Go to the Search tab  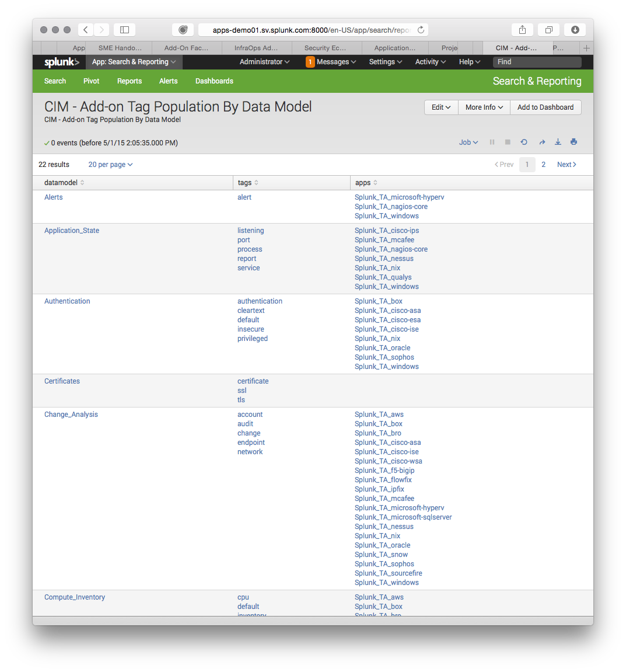pos(55,81)
